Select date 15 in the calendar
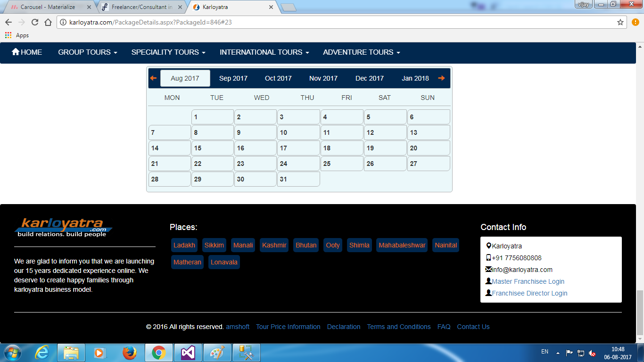Image resolution: width=644 pixels, height=362 pixels. click(212, 148)
